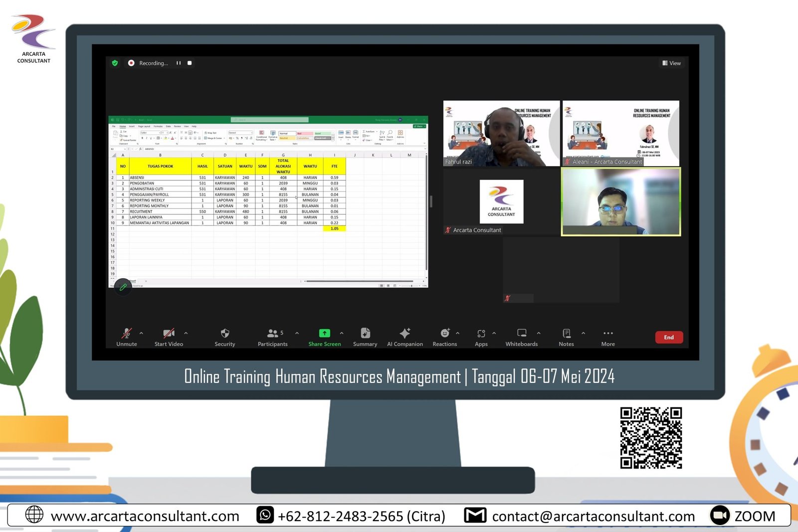The image size is (798, 532).
Task: Switch to Excel Data tab
Action: tap(168, 126)
